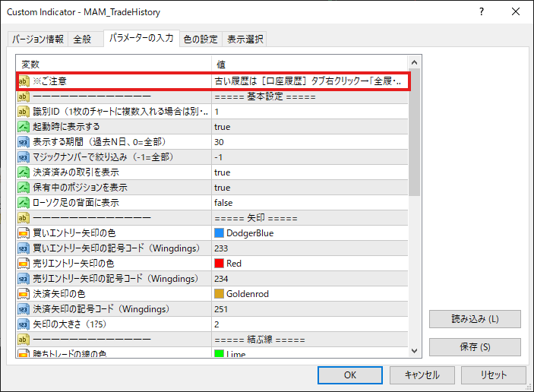Click string icon on 基本設定 separator row
534x392 pixels.
[x=23, y=96]
